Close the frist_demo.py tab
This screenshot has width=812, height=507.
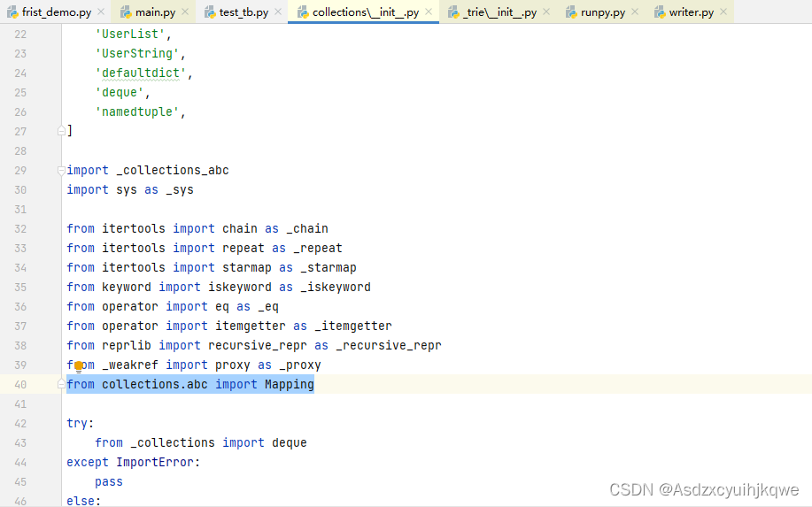click(101, 12)
